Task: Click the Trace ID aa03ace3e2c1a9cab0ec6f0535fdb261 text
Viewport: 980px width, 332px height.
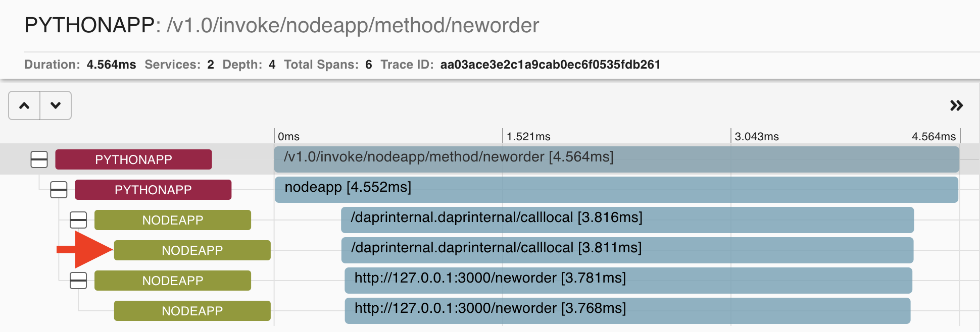Action: (x=551, y=65)
